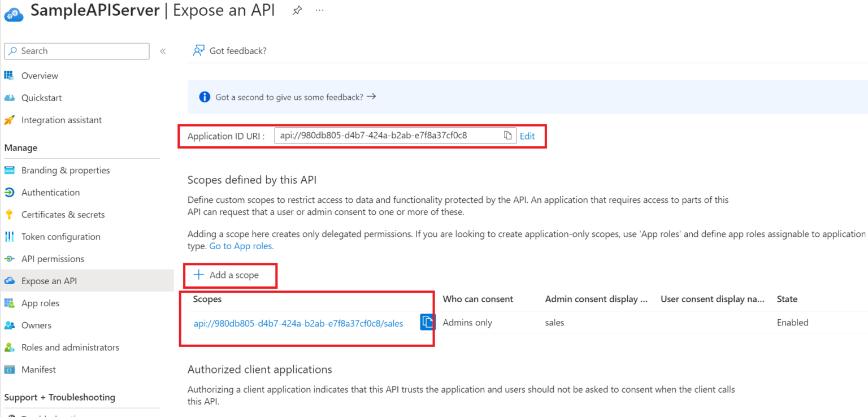Collapse the left menu with the double chevron

[x=163, y=50]
